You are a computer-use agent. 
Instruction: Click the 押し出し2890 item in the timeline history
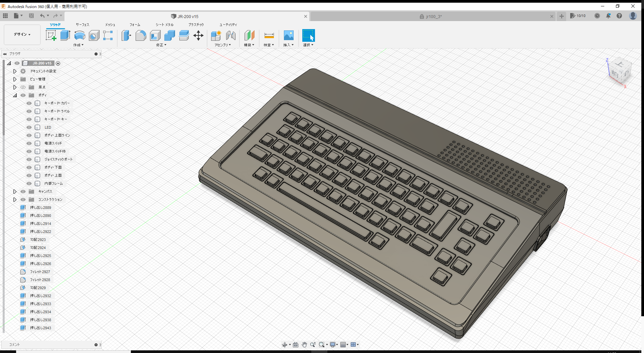tap(41, 215)
